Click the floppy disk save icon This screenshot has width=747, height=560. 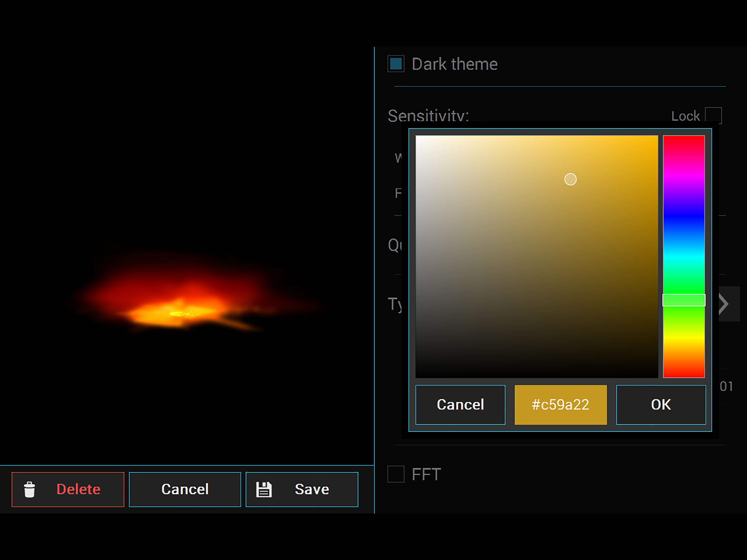coord(264,489)
